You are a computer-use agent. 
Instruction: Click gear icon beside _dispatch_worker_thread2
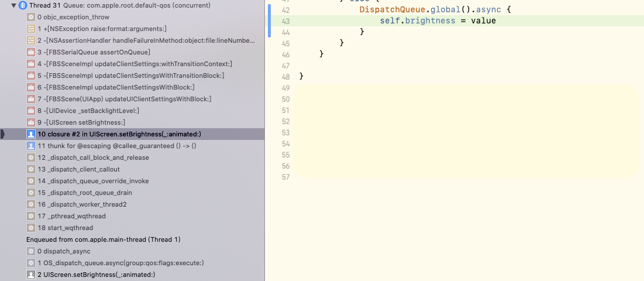(31, 204)
